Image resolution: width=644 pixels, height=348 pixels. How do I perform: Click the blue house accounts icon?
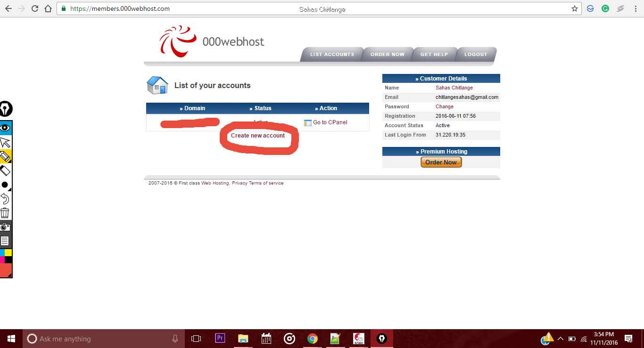click(157, 85)
